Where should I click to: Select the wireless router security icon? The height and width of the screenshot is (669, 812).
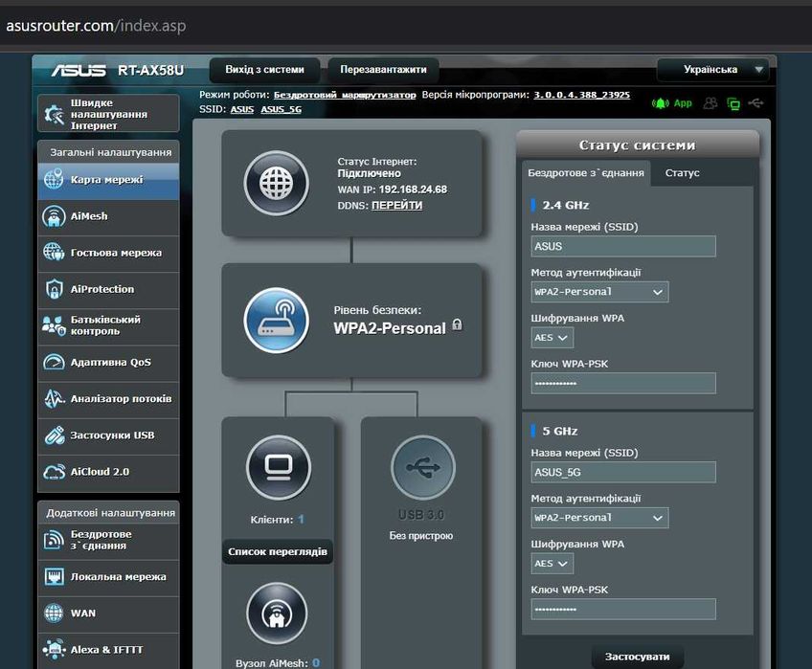pyautogui.click(x=277, y=321)
